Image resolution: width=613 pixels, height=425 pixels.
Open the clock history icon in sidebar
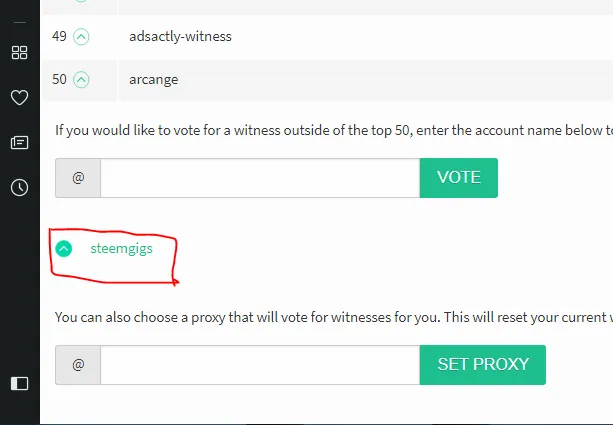pos(20,188)
